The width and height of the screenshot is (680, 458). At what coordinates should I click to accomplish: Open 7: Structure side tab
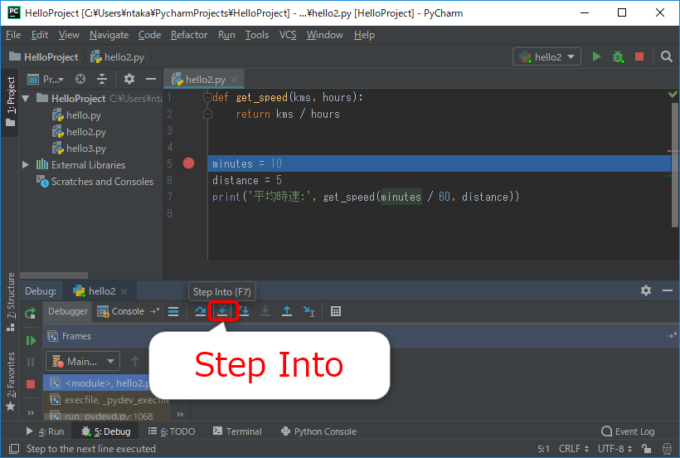[x=10, y=302]
